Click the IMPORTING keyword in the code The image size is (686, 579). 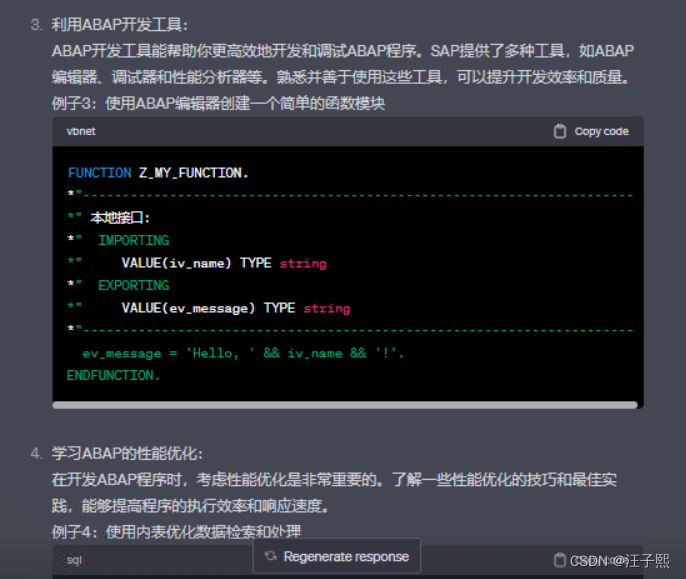pos(133,240)
